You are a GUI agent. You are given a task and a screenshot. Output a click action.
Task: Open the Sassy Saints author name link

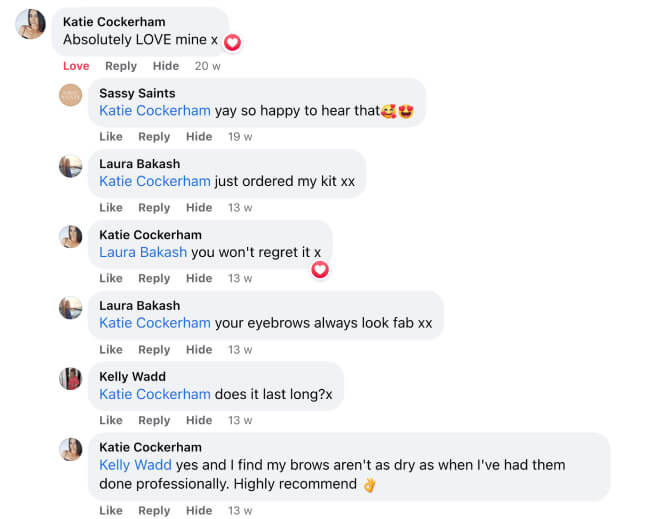pyautogui.click(x=137, y=93)
